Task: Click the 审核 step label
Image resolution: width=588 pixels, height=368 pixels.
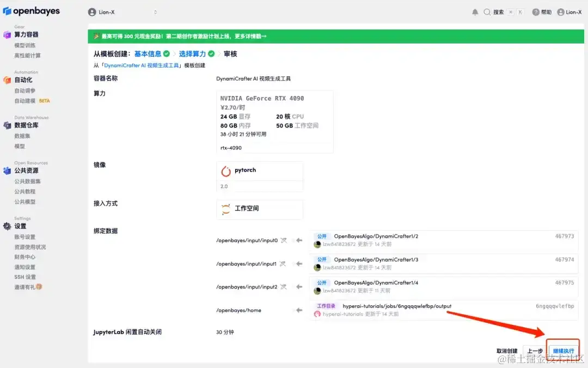Action: click(230, 53)
